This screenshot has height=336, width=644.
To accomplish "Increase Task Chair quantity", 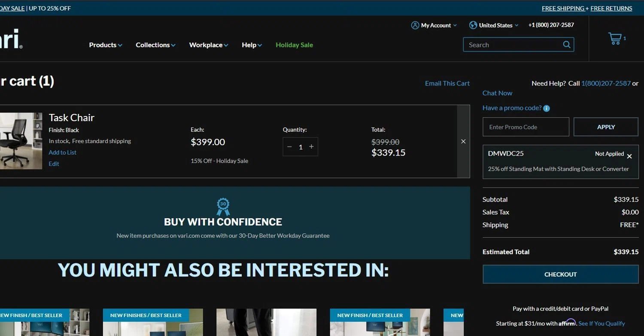I will (312, 147).
